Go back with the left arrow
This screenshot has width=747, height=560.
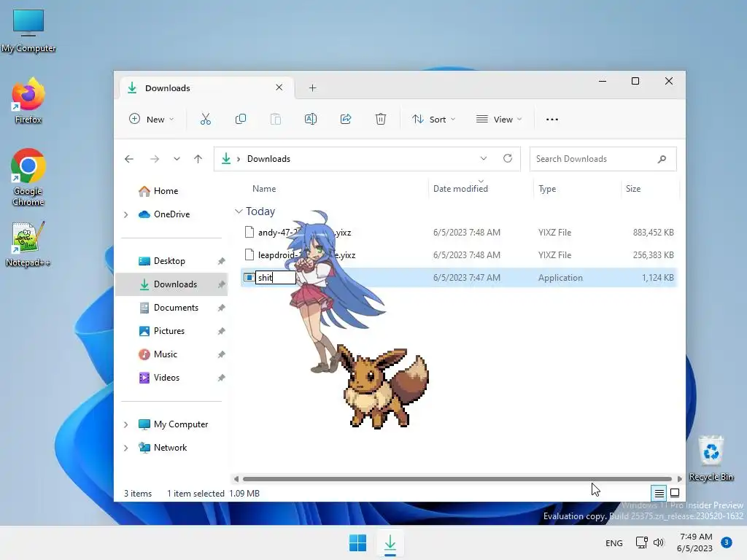(x=129, y=159)
